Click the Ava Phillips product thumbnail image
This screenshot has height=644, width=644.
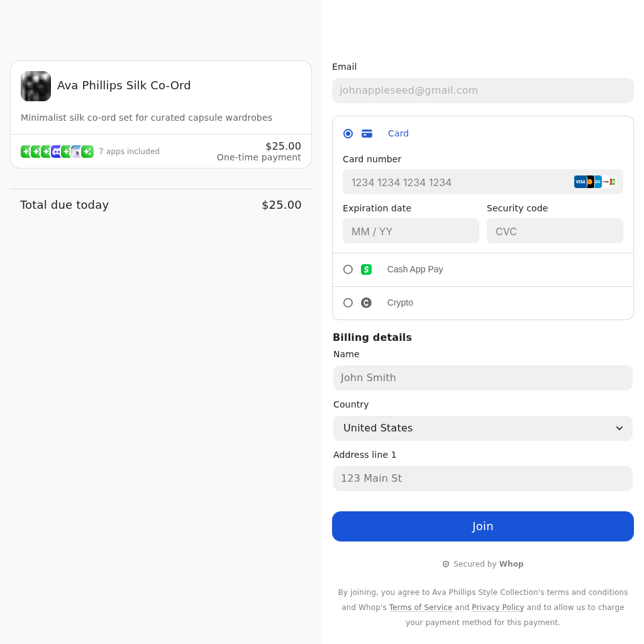[x=36, y=86]
